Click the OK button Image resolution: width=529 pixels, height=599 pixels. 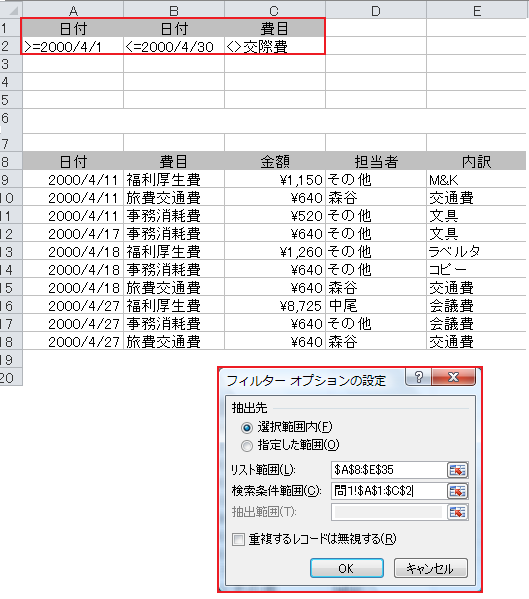click(x=346, y=568)
